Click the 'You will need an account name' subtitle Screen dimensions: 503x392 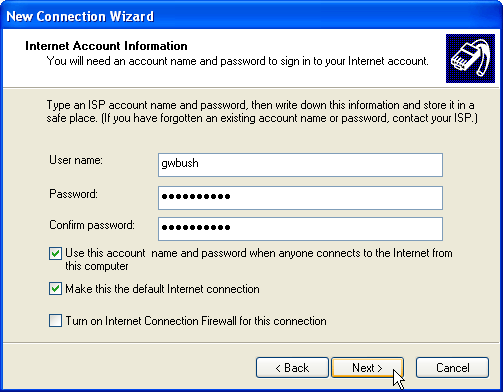238,61
